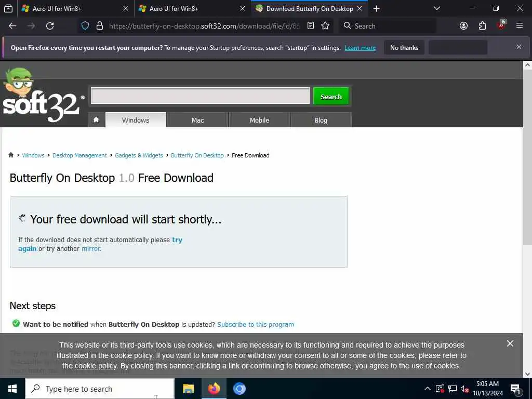The image size is (532, 399).
Task: Click the home icon in soft32 navigation
Action: (x=96, y=120)
